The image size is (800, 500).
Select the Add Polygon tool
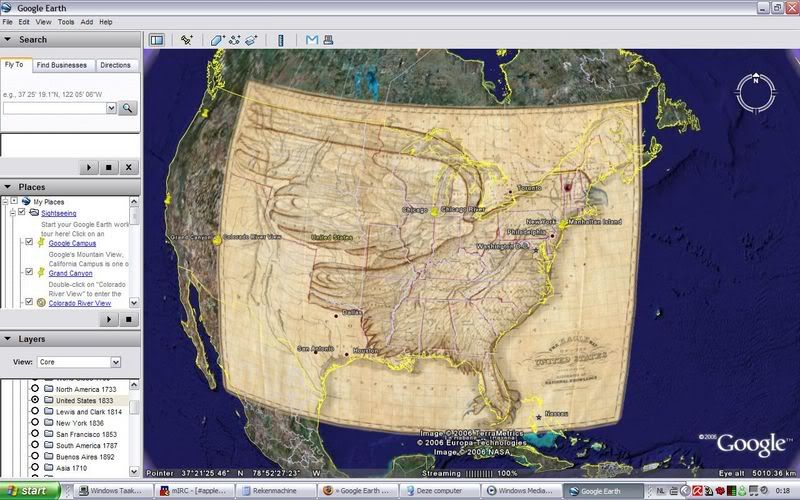tap(218, 40)
